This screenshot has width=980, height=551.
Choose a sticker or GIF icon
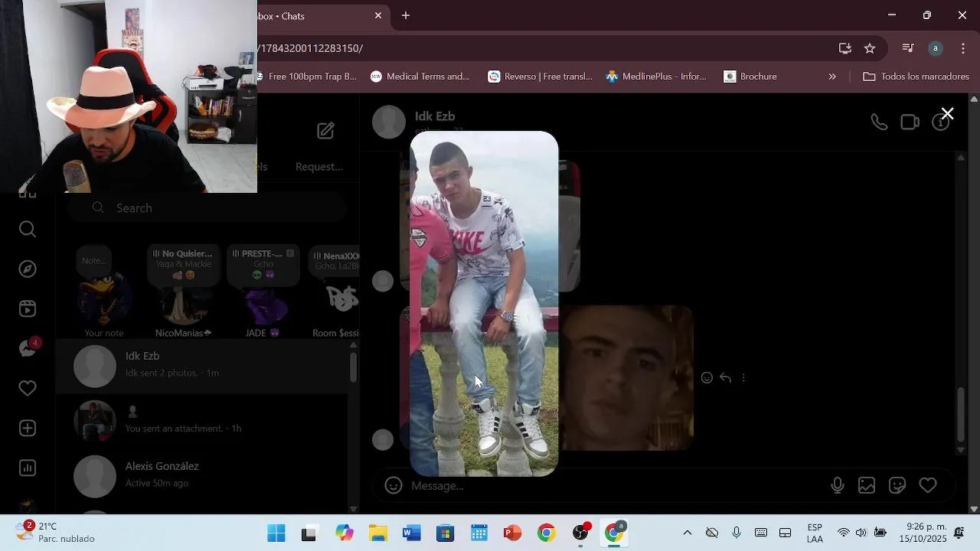point(897,485)
